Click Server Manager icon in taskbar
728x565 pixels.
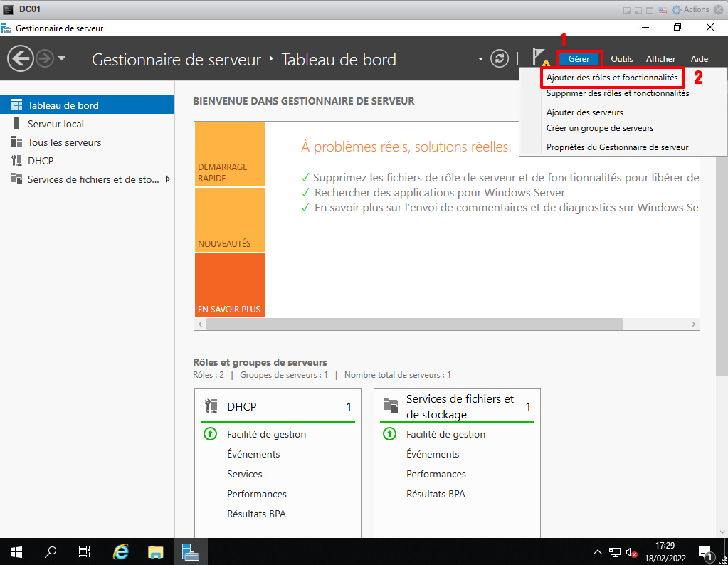click(x=190, y=551)
